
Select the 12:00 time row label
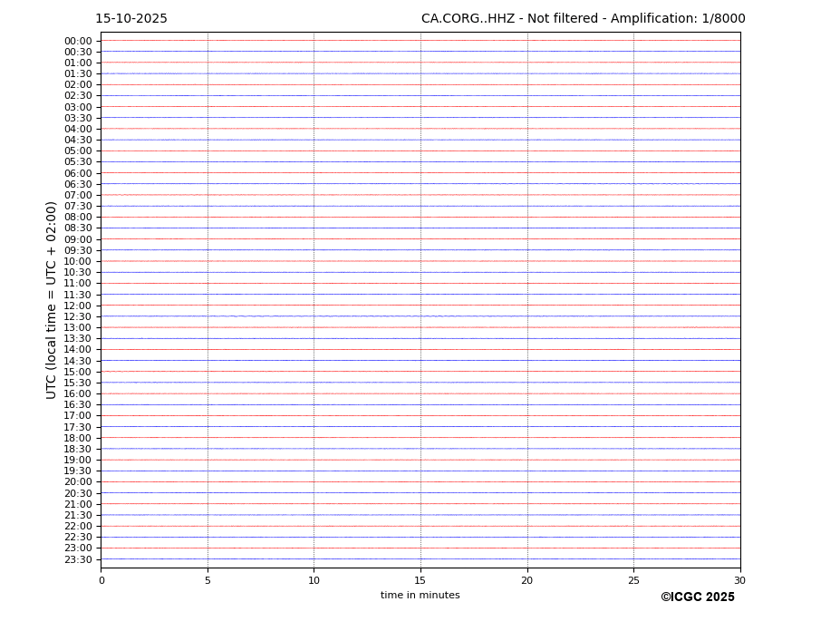78,306
